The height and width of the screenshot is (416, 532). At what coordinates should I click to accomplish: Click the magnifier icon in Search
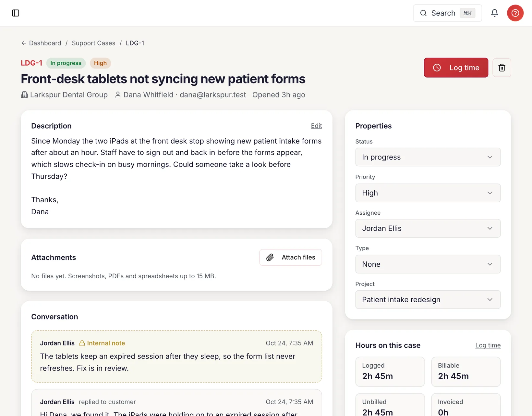[423, 13]
